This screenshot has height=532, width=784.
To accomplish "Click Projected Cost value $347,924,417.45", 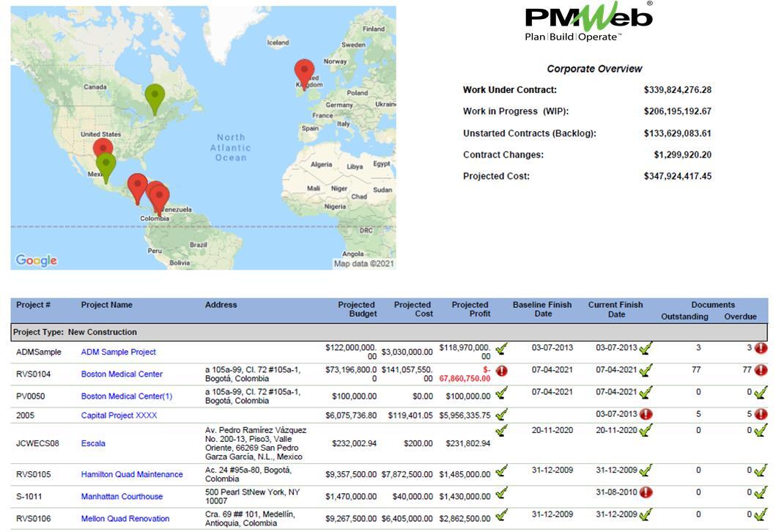I will point(678,176).
